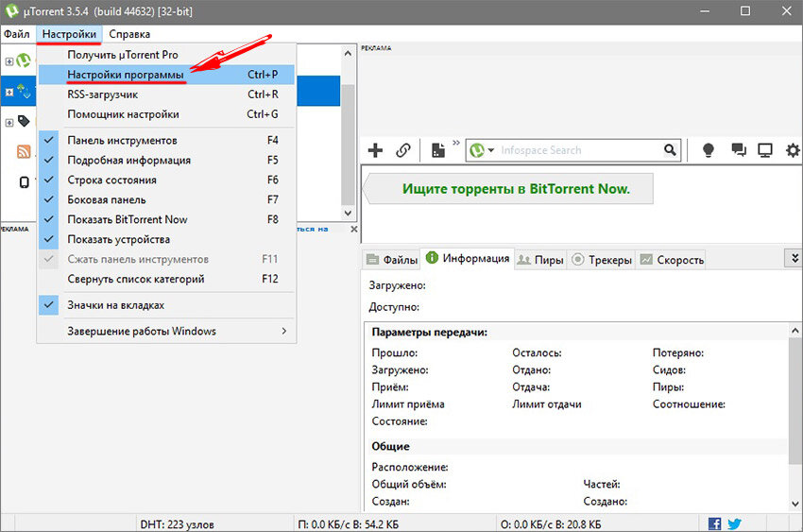
Task: Open Preferences via gear icon
Action: point(793,150)
